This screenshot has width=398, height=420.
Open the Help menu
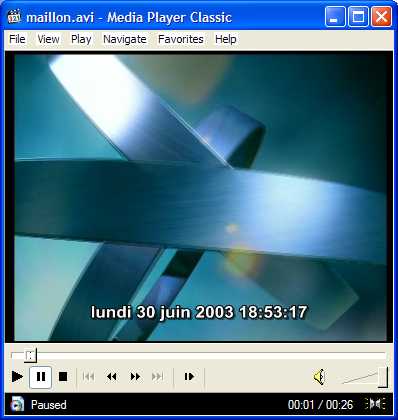click(x=226, y=39)
